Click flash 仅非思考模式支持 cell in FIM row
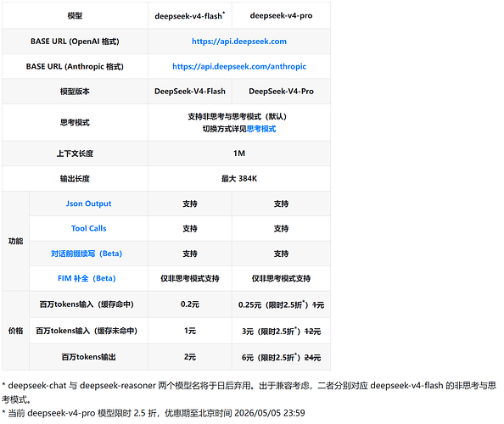Screen dimensions: 504x424 pos(190,278)
